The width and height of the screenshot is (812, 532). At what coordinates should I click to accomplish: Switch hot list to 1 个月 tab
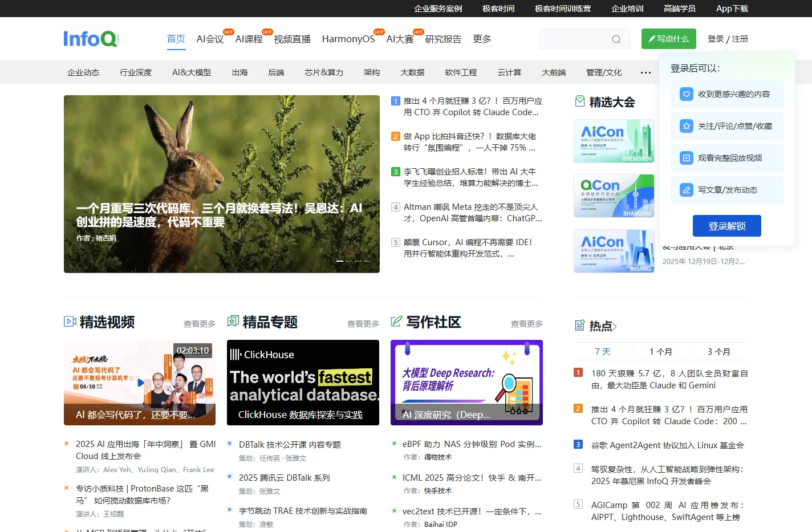pos(661,352)
